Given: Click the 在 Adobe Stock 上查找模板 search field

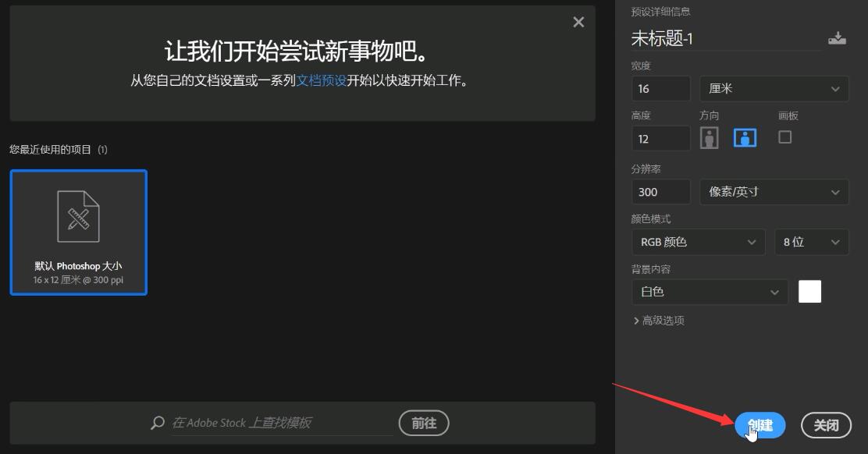Looking at the screenshot, I should click(283, 423).
